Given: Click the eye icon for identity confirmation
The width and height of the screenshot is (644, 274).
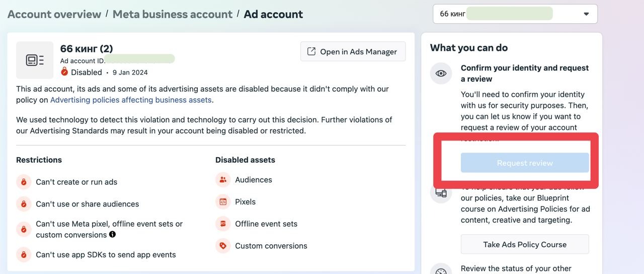Looking at the screenshot, I should pyautogui.click(x=441, y=74).
